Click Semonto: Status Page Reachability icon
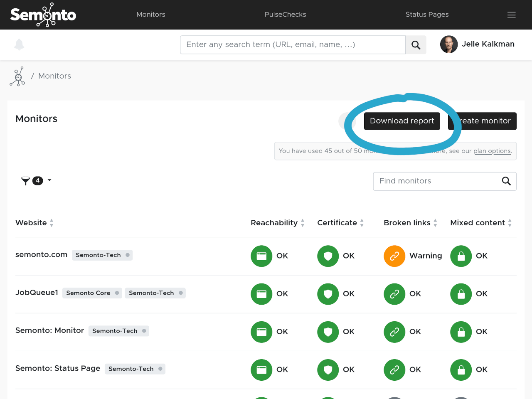532x399 pixels. pos(261,369)
